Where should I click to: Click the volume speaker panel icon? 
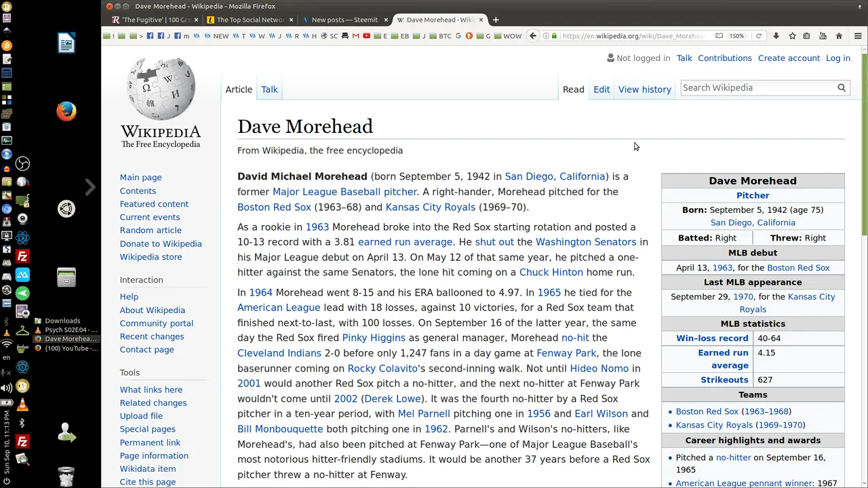(x=7, y=388)
